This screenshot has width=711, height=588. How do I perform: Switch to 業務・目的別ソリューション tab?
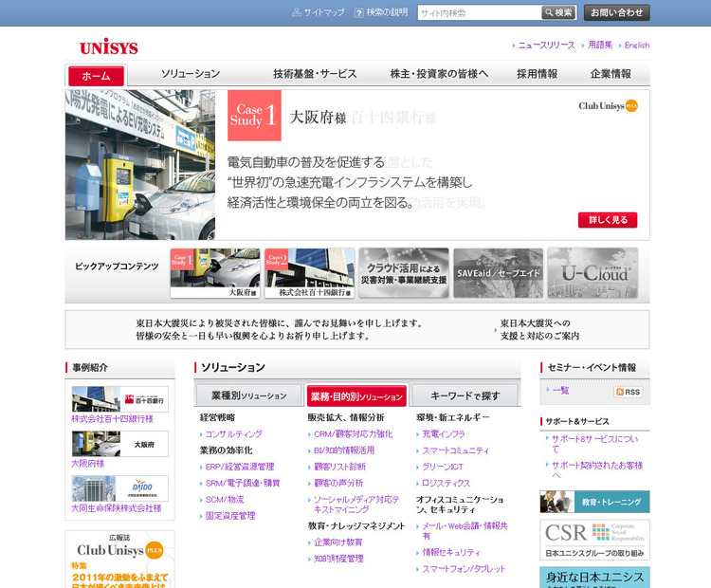[x=356, y=396]
